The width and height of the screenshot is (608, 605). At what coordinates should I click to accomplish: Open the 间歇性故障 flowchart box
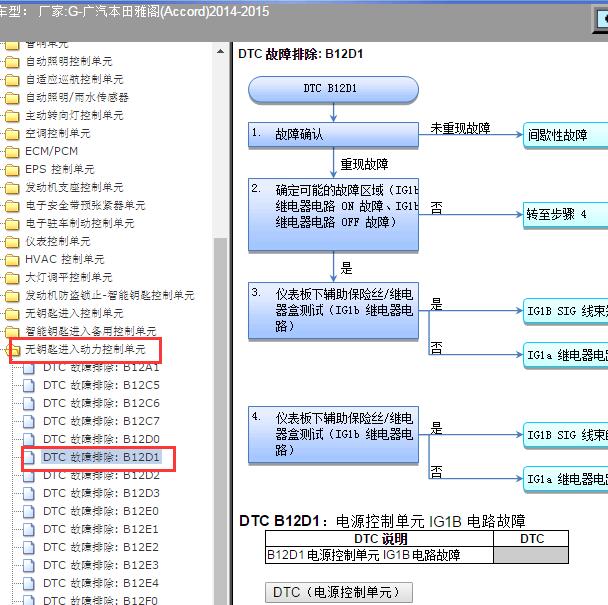click(566, 135)
